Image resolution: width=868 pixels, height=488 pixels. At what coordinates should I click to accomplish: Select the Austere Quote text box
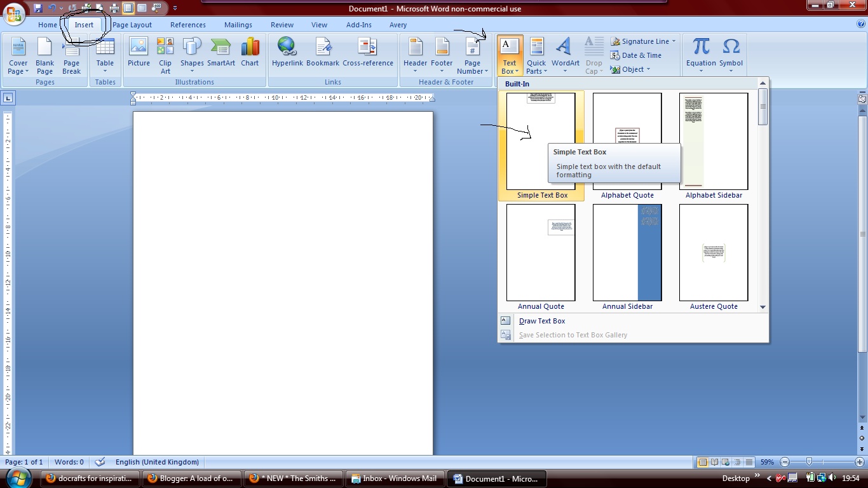coord(714,257)
